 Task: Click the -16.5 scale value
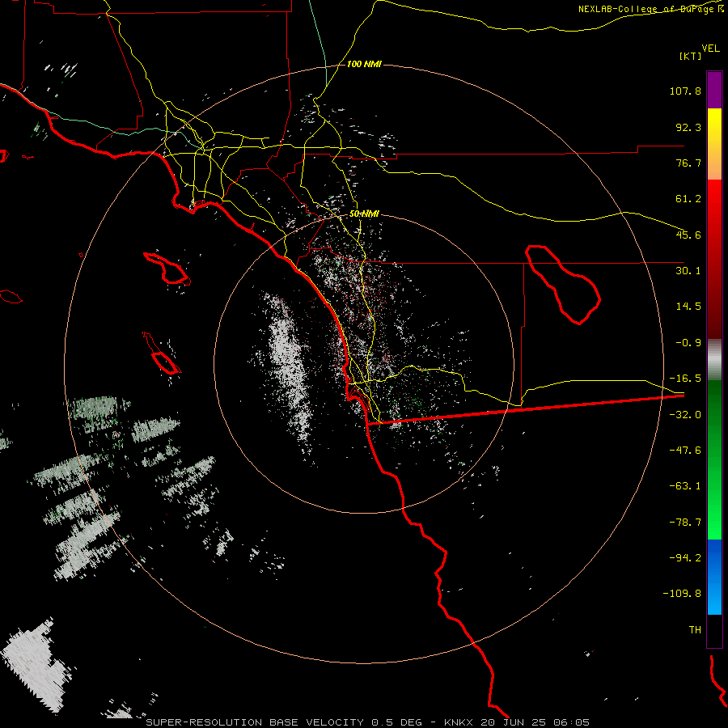pyautogui.click(x=685, y=378)
